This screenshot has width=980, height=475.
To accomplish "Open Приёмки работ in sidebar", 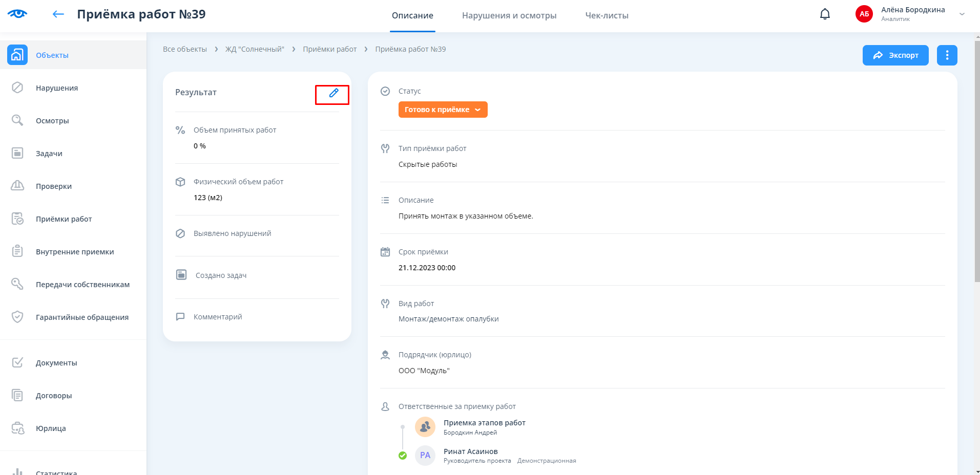I will (64, 219).
